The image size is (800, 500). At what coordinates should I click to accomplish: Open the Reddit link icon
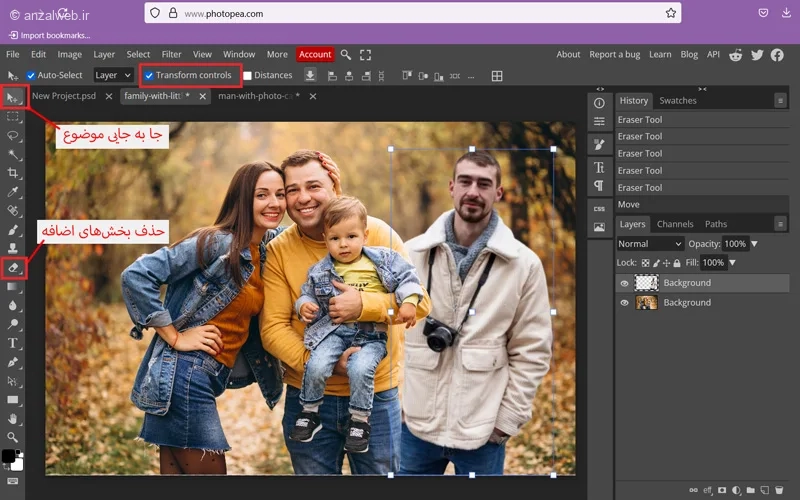tap(735, 55)
